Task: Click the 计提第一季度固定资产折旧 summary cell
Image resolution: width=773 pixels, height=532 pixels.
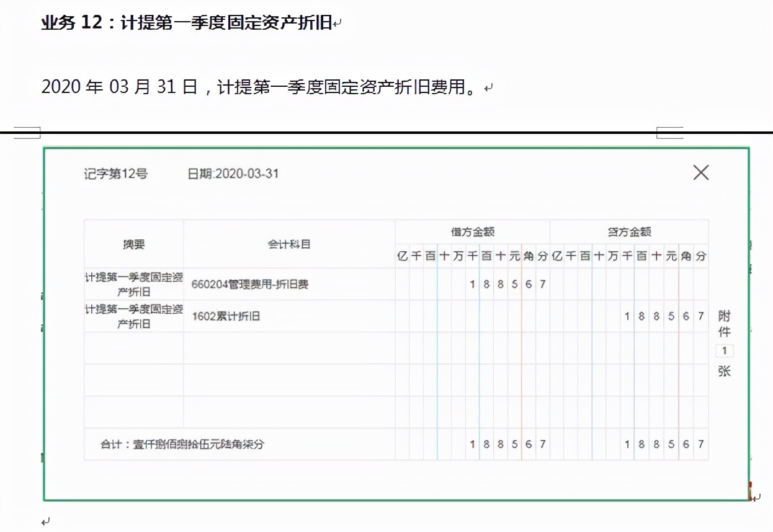Action: (132, 284)
